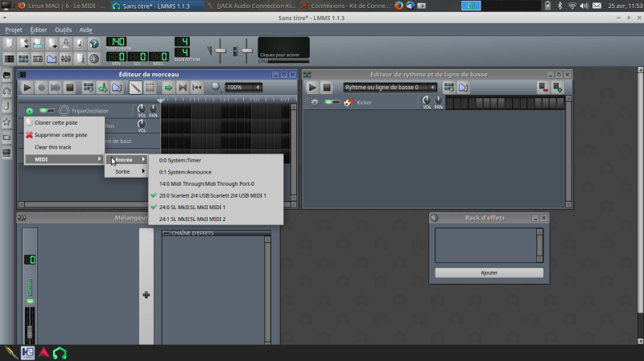Viewport: 644px width, 361px height.
Task: Stop playback in the Beat+Bassline Editor
Action: (x=327, y=88)
